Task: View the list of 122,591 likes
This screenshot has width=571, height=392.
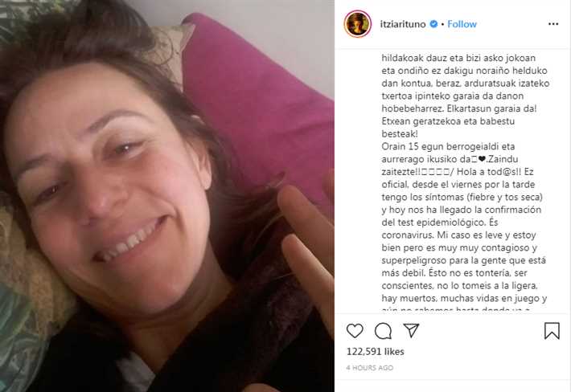Action: 375,352
